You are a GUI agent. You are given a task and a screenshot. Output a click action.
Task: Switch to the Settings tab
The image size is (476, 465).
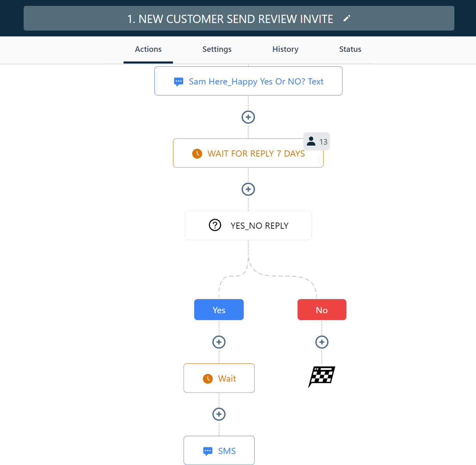pyautogui.click(x=217, y=49)
